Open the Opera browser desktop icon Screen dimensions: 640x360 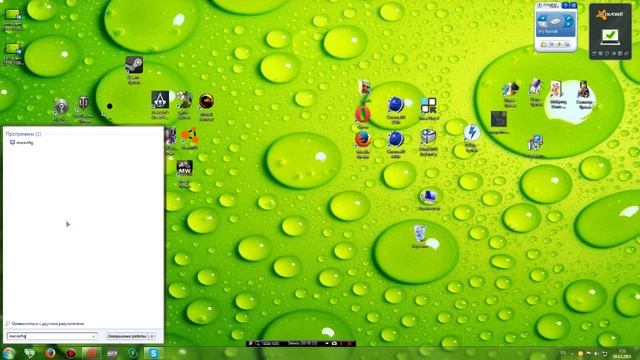tap(362, 115)
